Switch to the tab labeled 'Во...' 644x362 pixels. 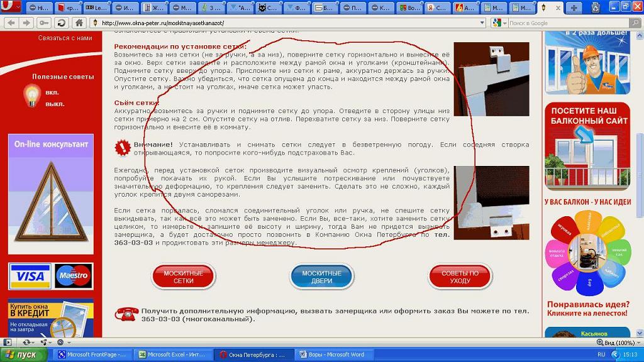click(409, 8)
